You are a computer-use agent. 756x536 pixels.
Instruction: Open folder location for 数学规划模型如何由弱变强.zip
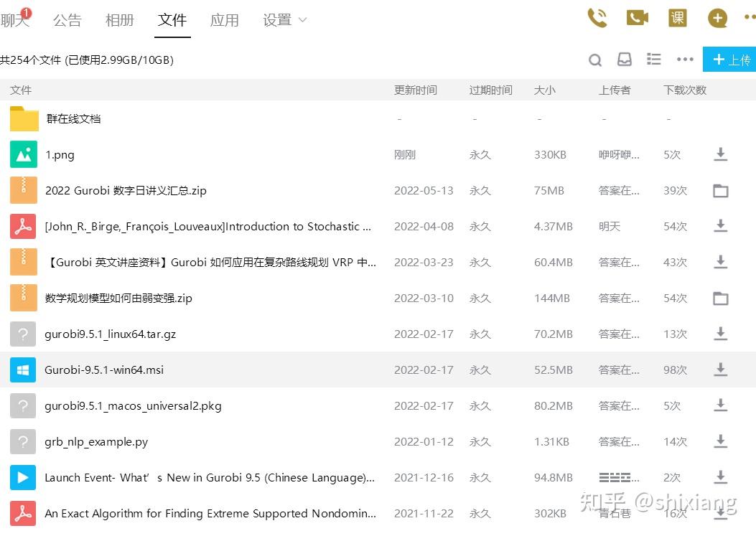(x=720, y=298)
